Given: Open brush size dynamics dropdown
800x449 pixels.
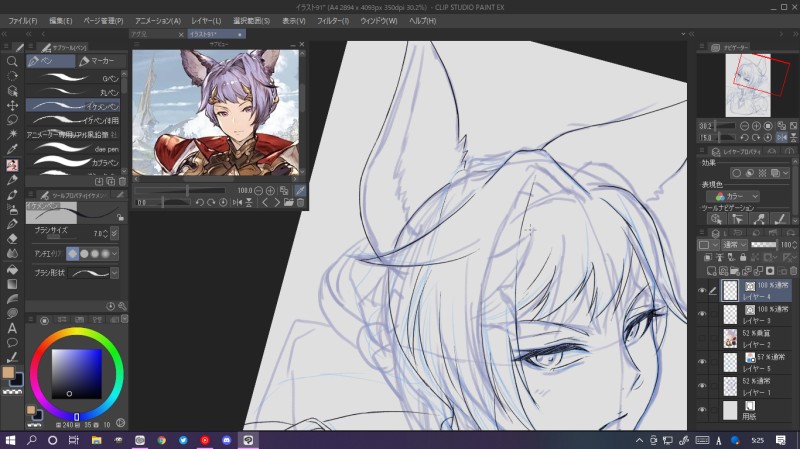Looking at the screenshot, I should 114,234.
